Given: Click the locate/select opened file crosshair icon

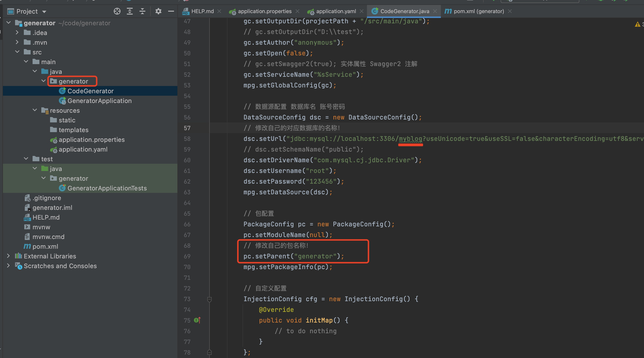Looking at the screenshot, I should 117,11.
